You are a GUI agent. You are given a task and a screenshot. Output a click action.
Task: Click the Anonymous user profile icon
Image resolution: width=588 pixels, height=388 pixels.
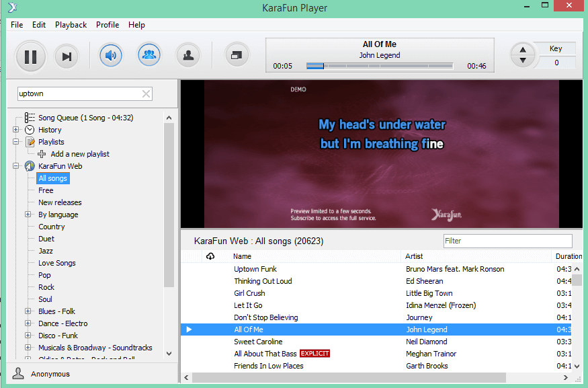[x=18, y=373]
